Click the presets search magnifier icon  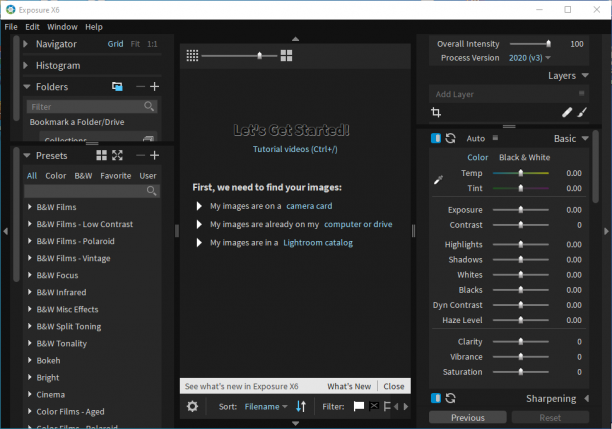[151, 190]
